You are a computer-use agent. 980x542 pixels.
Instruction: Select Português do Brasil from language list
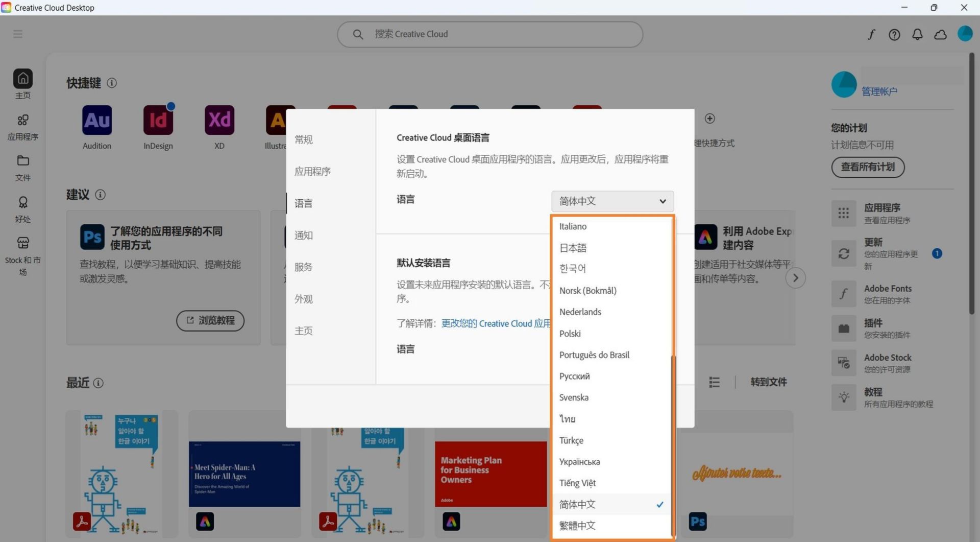tap(611, 355)
